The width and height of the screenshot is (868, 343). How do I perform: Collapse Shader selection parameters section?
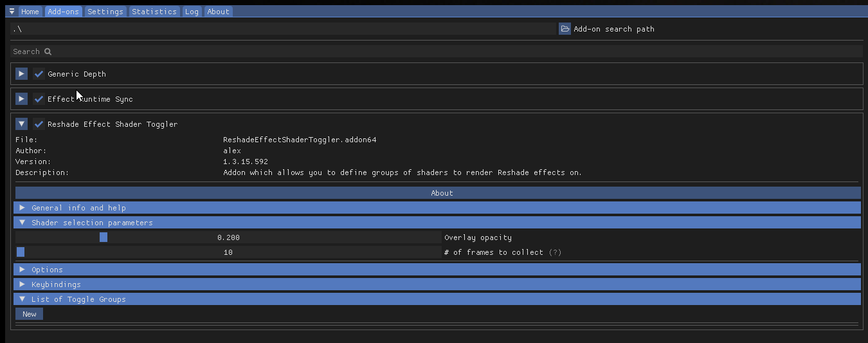point(437,223)
